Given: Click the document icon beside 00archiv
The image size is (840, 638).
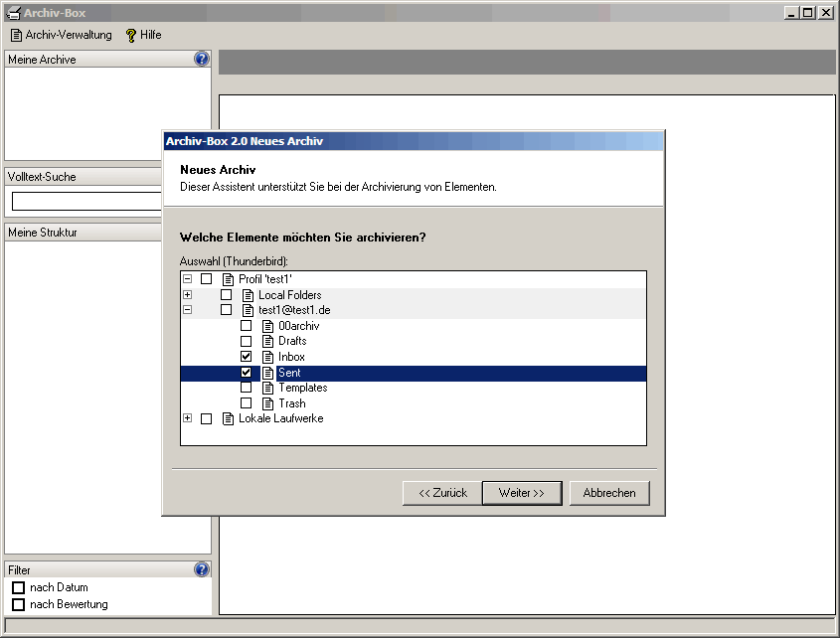Looking at the screenshot, I should pyautogui.click(x=267, y=326).
